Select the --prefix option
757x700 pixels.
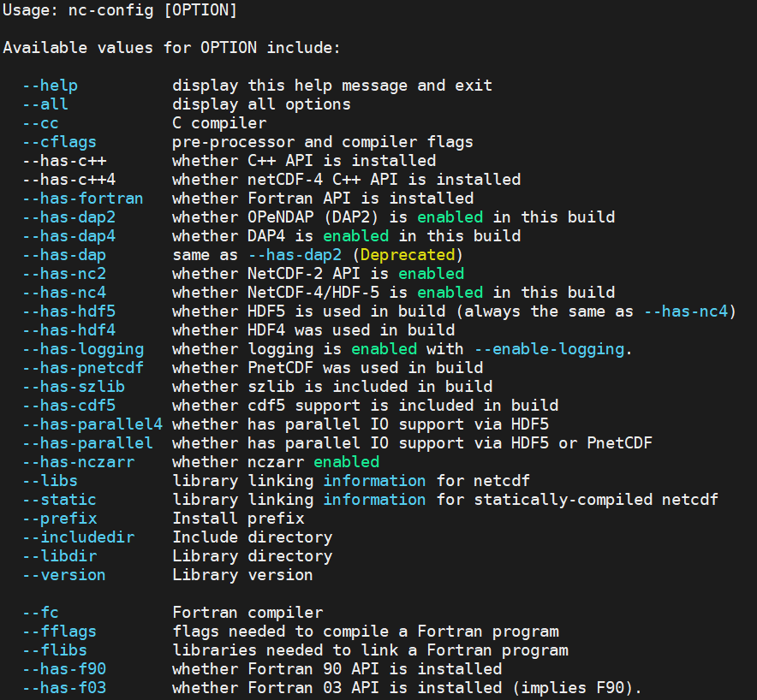click(59, 518)
